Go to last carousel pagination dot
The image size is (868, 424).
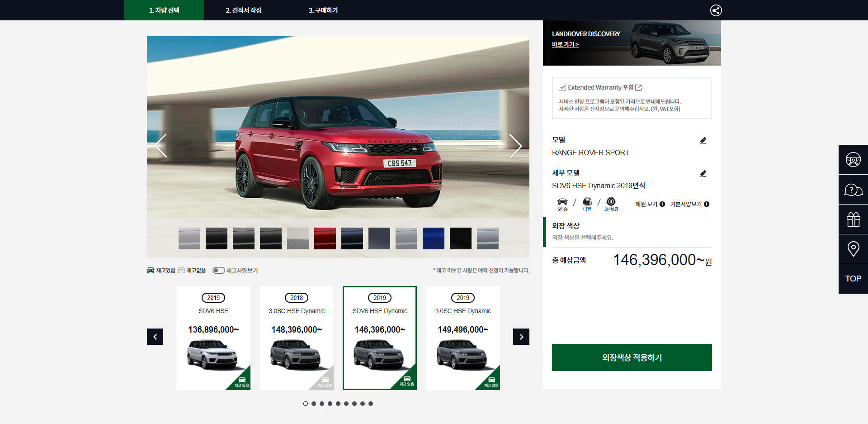click(371, 404)
